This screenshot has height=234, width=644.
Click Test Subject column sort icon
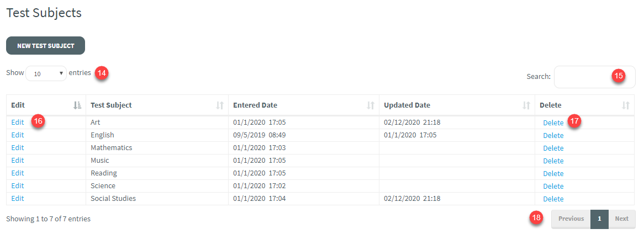click(x=220, y=105)
